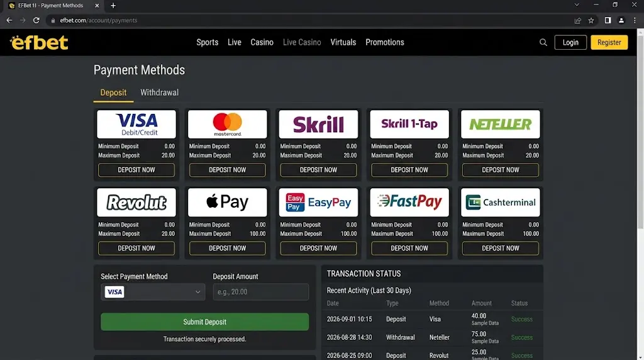Click Deposit Now under Cashterminal
Image resolution: width=644 pixels, height=360 pixels.
(x=500, y=248)
